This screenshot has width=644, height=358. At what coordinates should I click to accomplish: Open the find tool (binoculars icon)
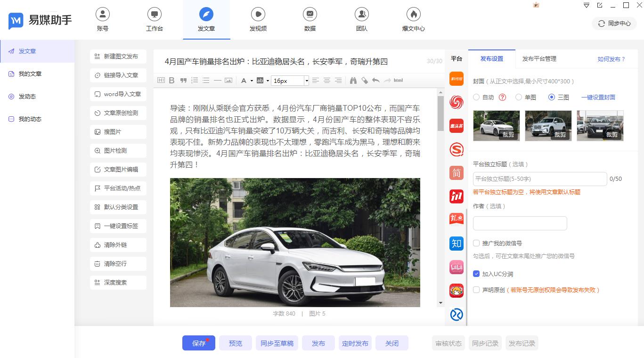coord(354,80)
